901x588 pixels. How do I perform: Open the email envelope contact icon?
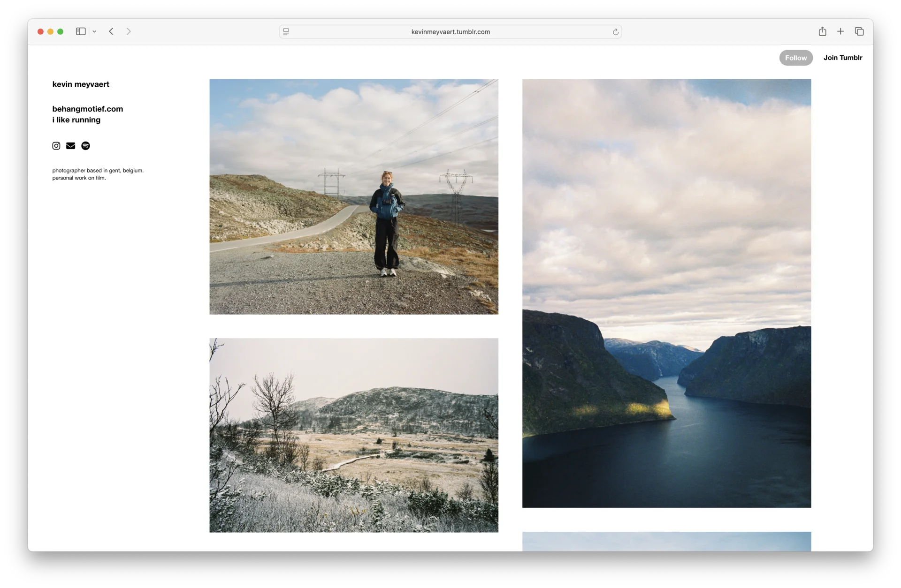[x=70, y=145]
